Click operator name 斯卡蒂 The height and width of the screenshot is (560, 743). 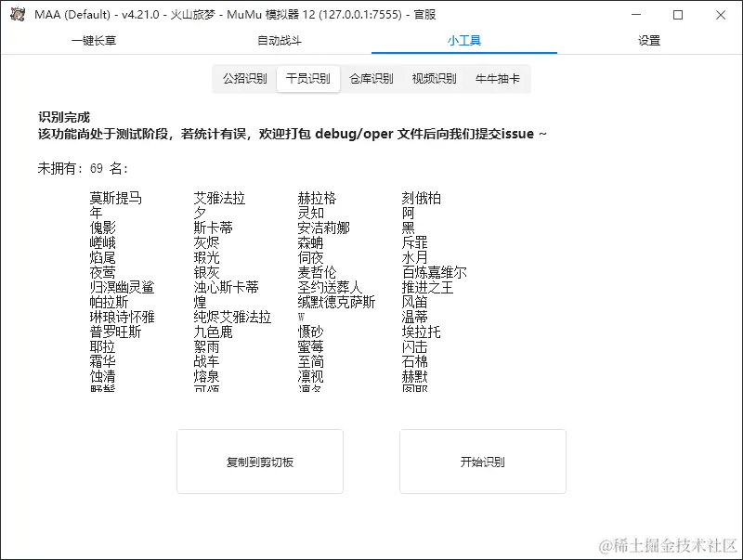[214, 228]
